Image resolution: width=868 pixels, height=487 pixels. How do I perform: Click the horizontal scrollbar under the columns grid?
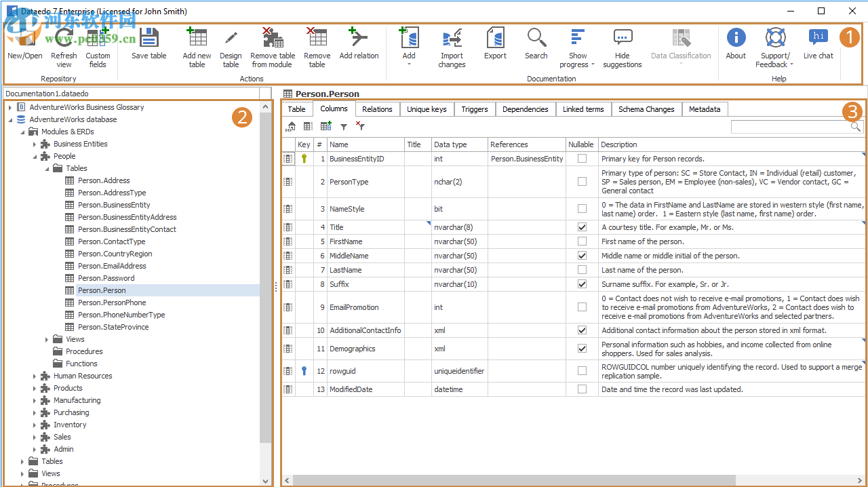[515, 480]
